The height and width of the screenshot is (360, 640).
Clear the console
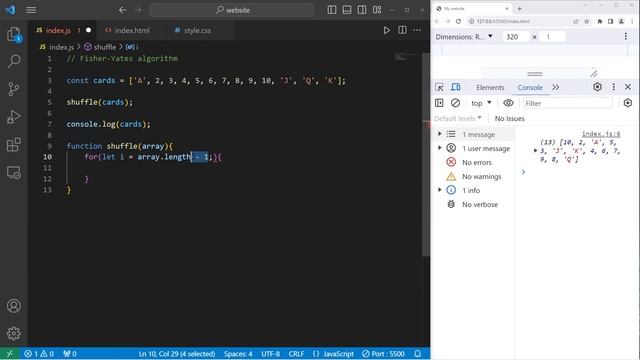coord(455,103)
